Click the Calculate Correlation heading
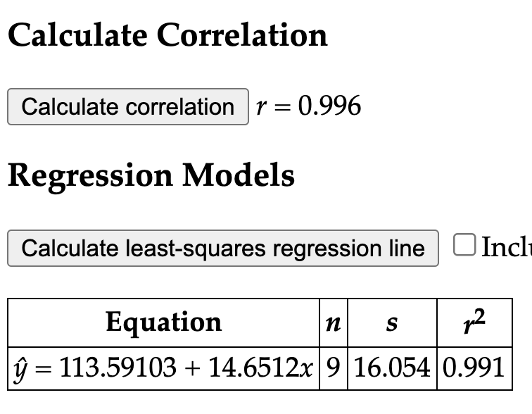 tap(167, 34)
